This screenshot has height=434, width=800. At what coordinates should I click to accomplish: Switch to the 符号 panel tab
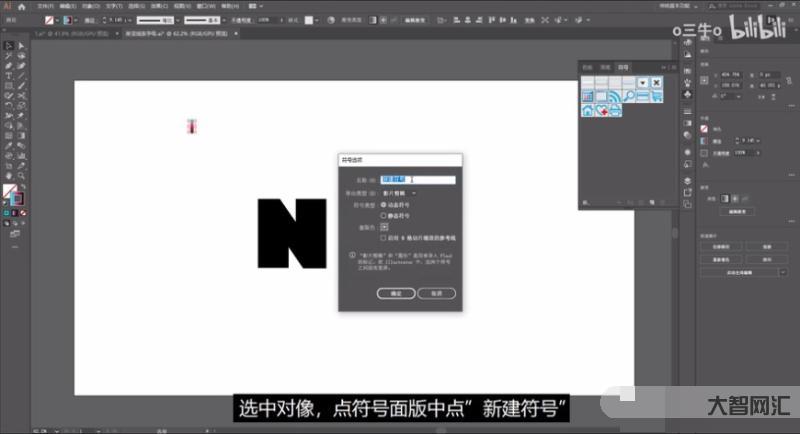[624, 66]
